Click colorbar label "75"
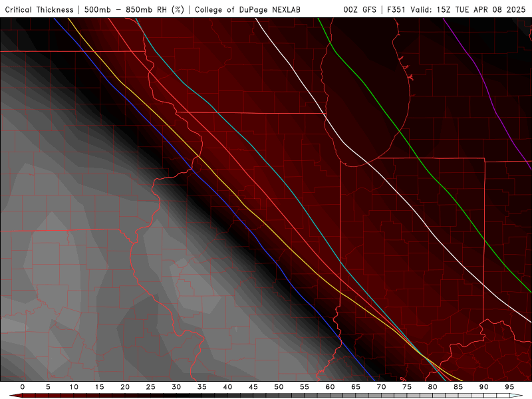Screen dimensions: 532x399 click(407, 387)
